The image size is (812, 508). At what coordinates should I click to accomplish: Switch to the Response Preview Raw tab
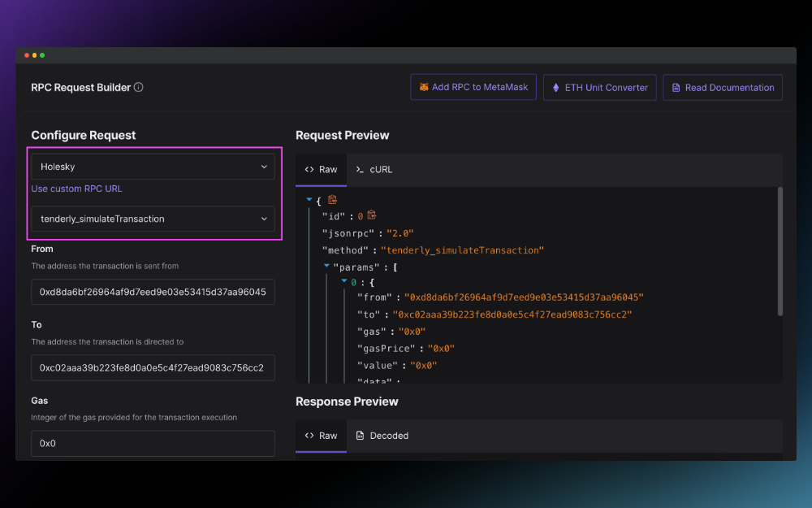[321, 436]
